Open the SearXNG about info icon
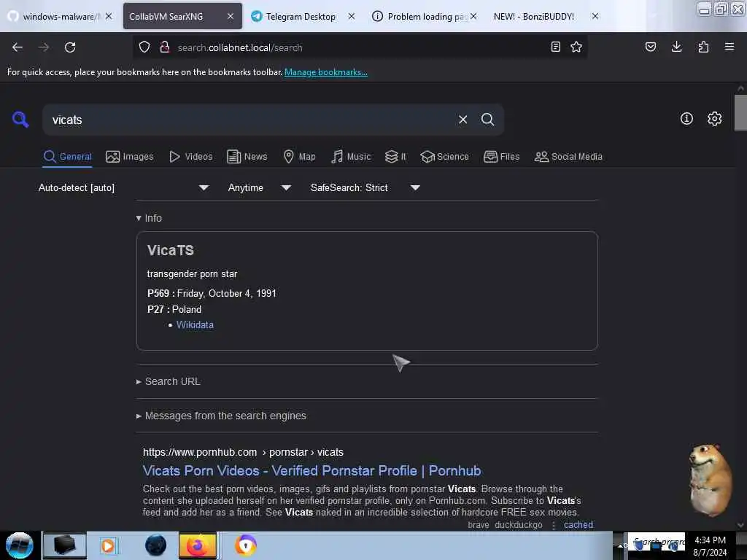 [686, 119]
